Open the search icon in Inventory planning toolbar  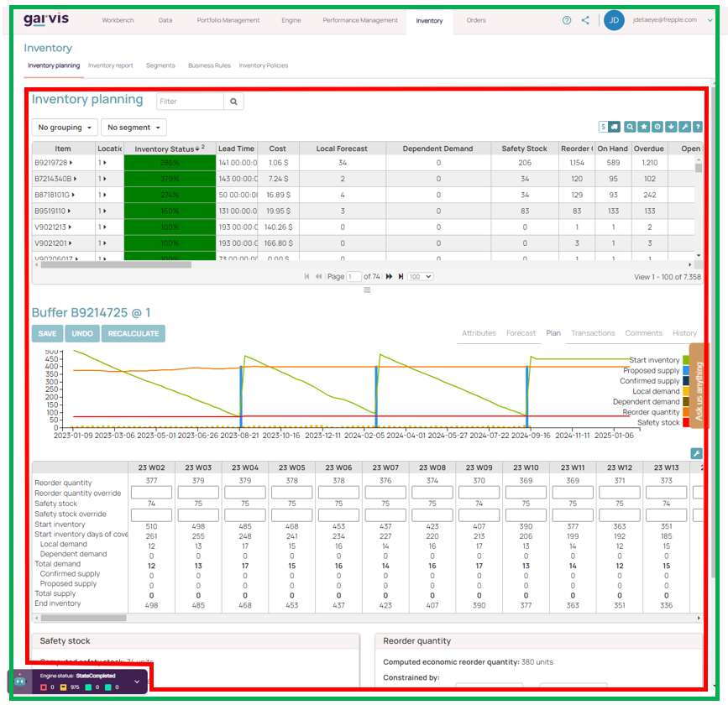pos(630,126)
